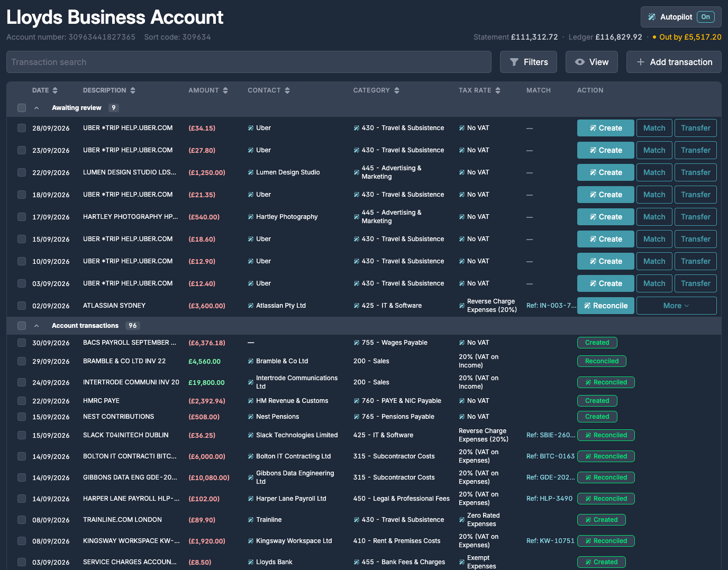Sort by the Amount column arrows
Viewport: 728px width, 570px height.
pos(225,90)
